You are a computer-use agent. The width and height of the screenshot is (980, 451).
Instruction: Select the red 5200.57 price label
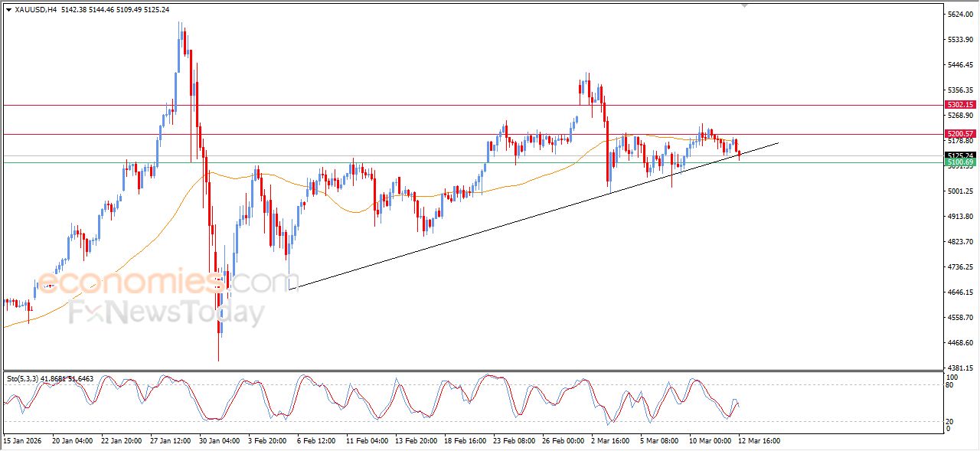click(959, 134)
